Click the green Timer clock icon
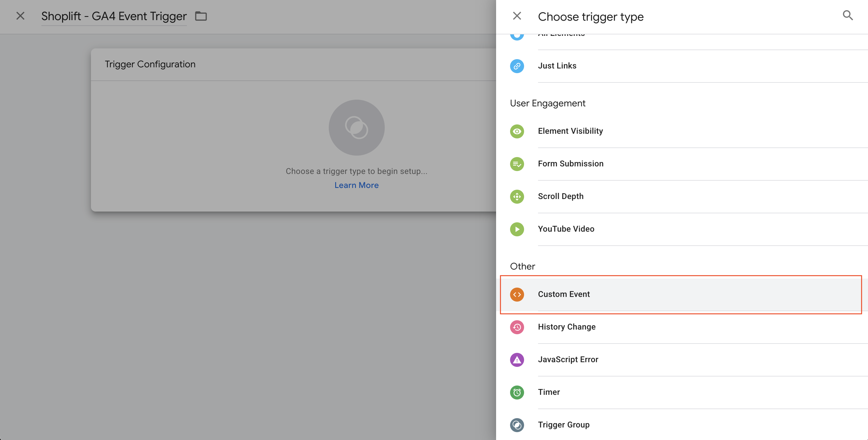 coord(516,393)
